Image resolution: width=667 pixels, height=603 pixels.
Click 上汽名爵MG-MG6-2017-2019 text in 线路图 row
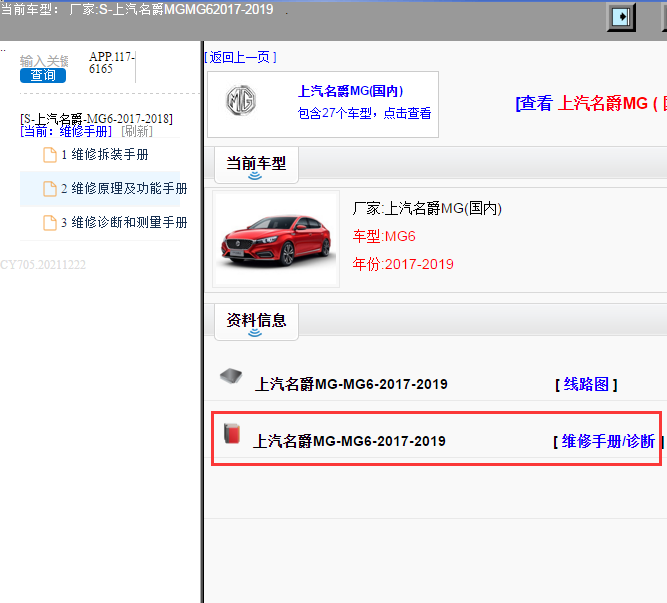tap(351, 384)
